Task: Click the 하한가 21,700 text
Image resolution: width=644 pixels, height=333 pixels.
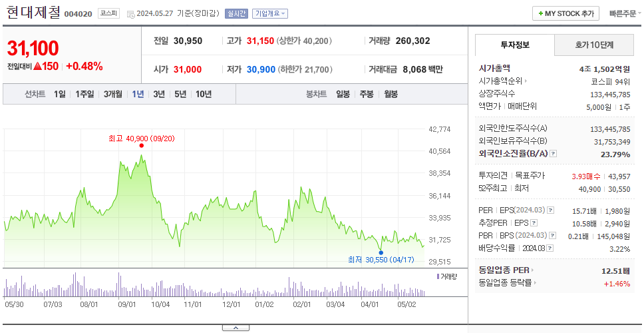Action: (305, 69)
